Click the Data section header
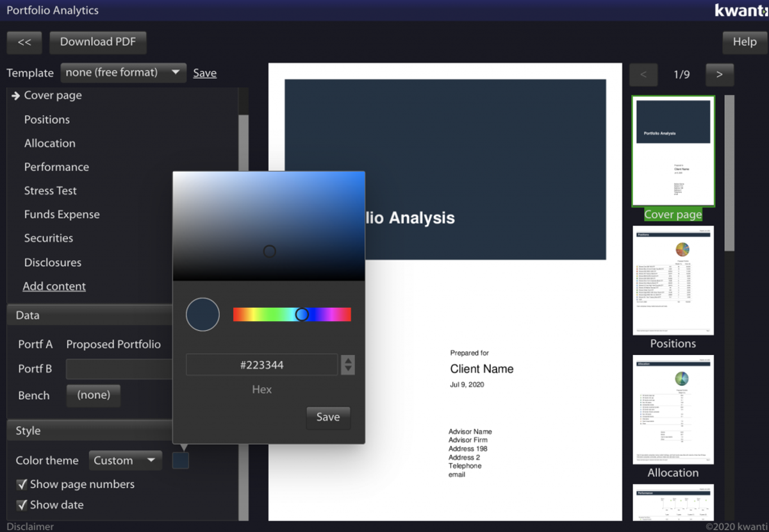Screen dimensions: 769x532 coord(90,315)
